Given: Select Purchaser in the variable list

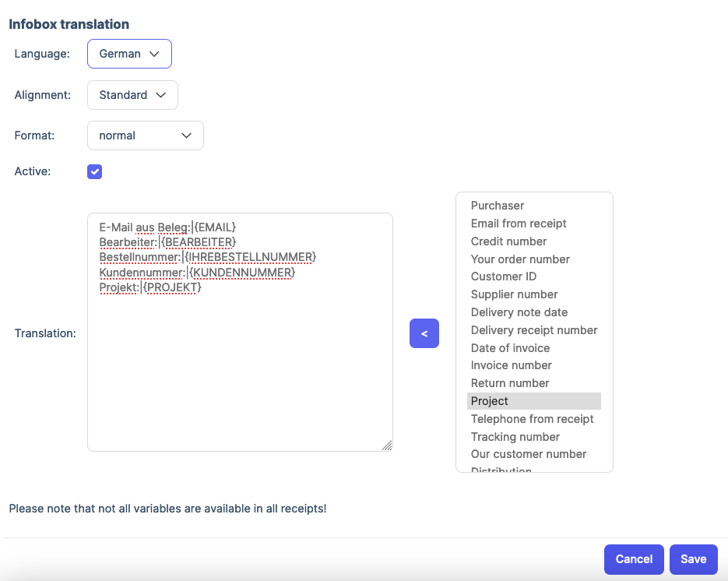Looking at the screenshot, I should (x=498, y=206).
